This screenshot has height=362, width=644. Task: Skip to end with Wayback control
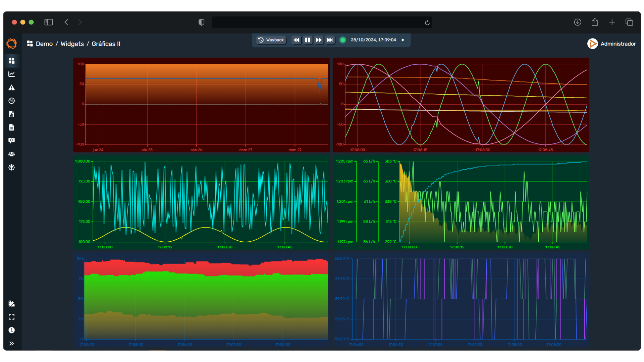click(330, 40)
